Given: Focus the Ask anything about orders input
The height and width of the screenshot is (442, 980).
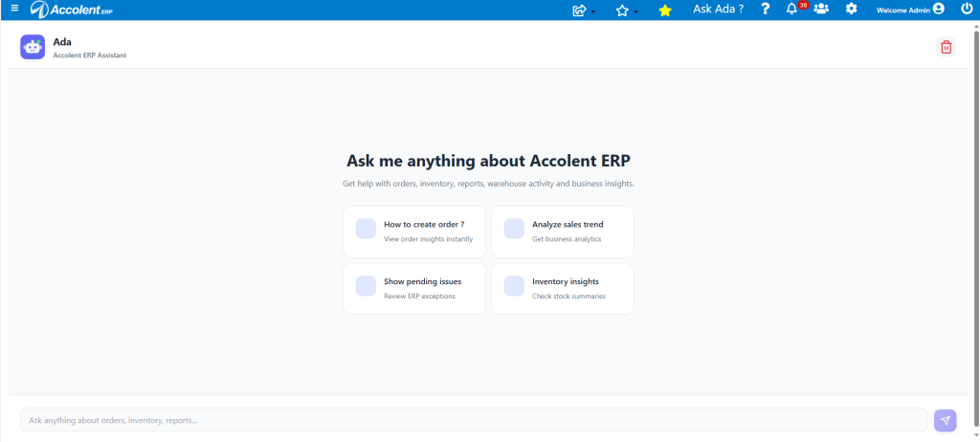Looking at the screenshot, I should pos(474,420).
